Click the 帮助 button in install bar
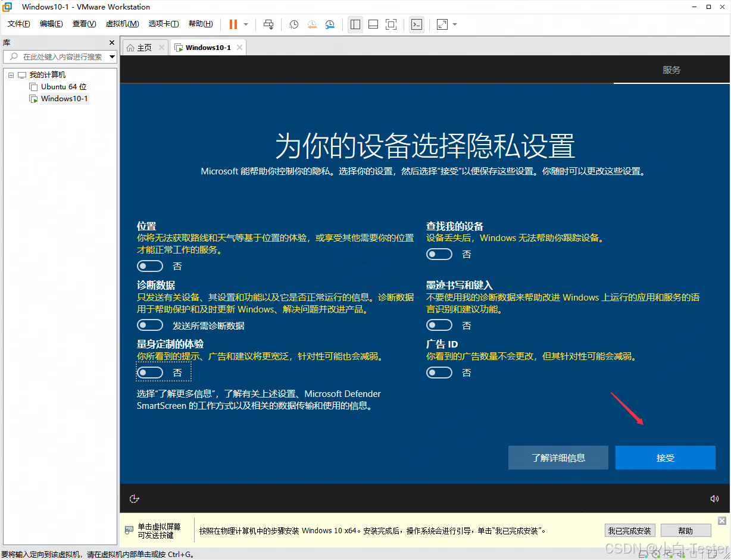Screen dimensions: 731x560 pos(686,530)
